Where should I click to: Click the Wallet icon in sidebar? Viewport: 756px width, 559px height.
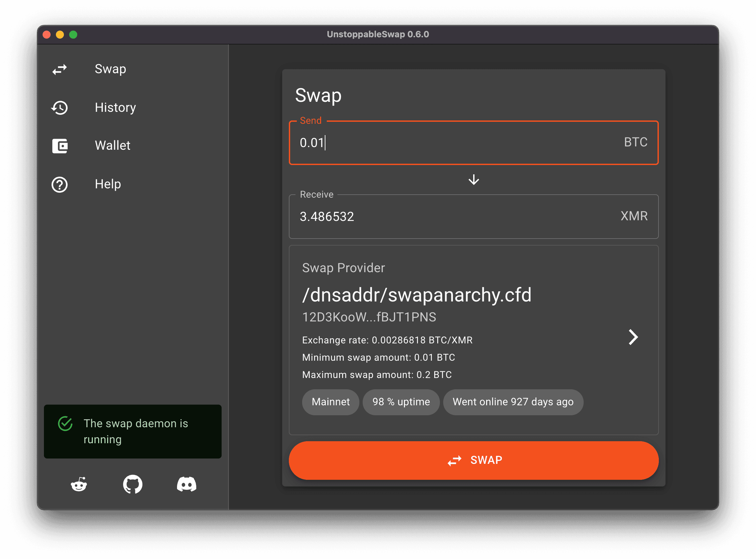click(x=60, y=146)
